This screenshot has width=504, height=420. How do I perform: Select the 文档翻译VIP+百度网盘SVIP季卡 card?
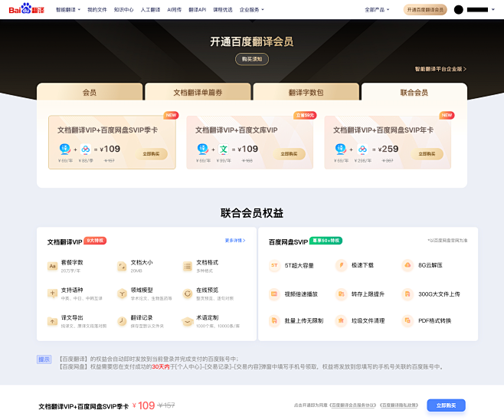[112, 142]
